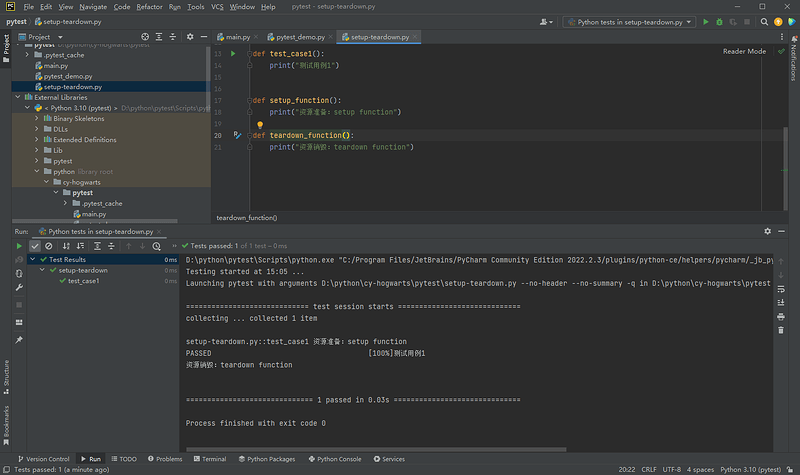The height and width of the screenshot is (475, 800).
Task: Expand all test results in Run panel
Action: 97,246
